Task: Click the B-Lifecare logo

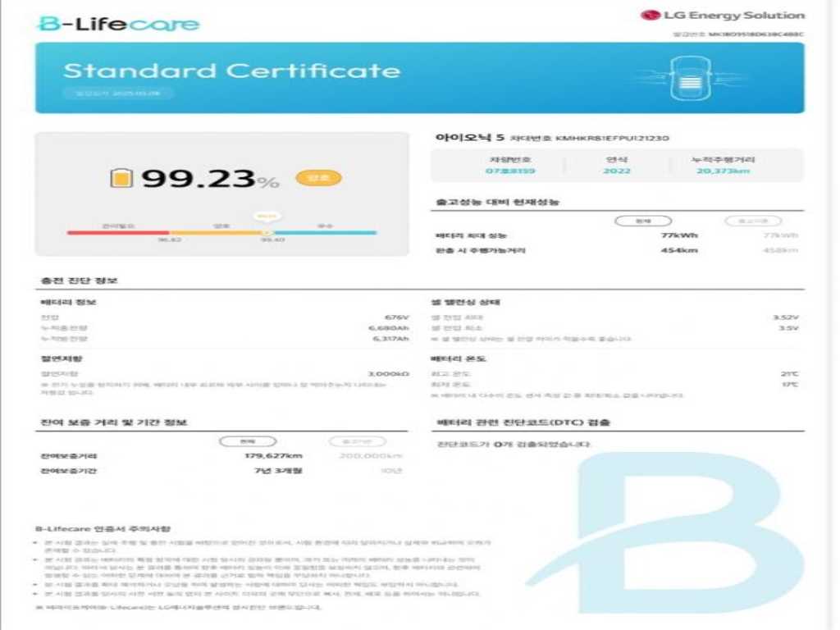Action: pos(118,24)
